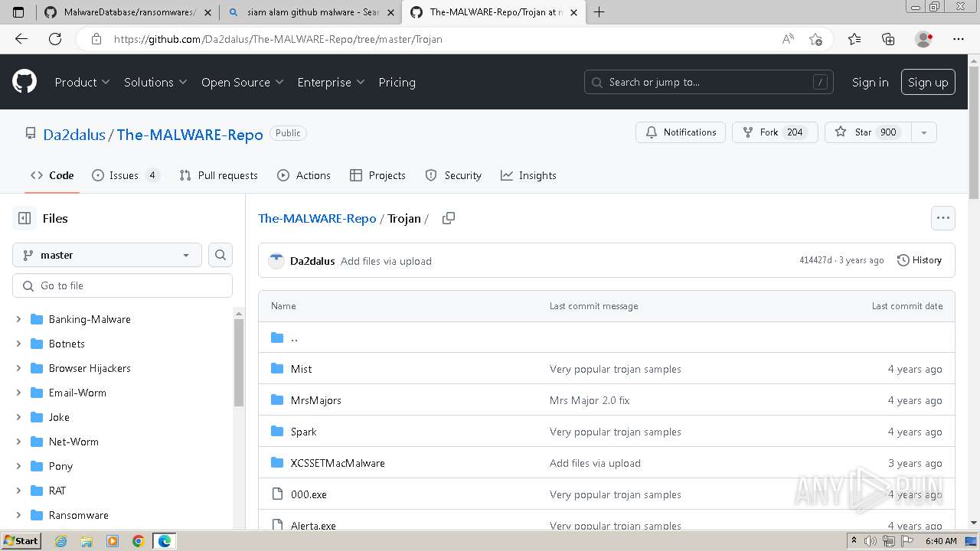980x551 pixels.
Task: Open the 000.exe file icon
Action: tap(277, 494)
